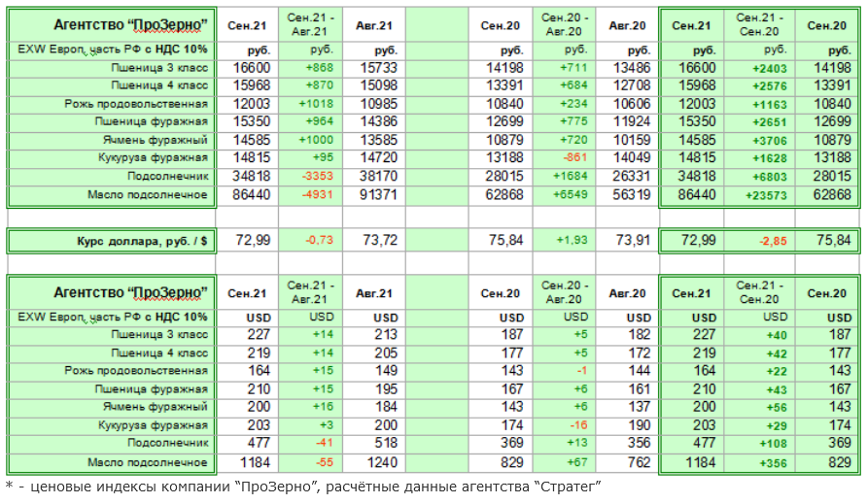Click USD value 205 for Пшеница 4 класс
Image resolution: width=867 pixels, height=504 pixels.
coord(386,353)
